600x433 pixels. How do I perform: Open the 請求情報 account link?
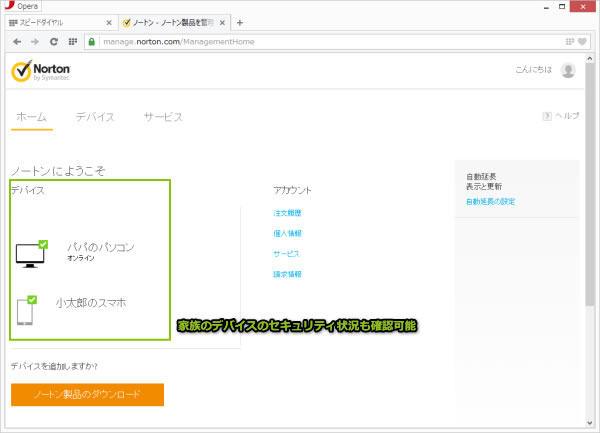click(x=287, y=274)
